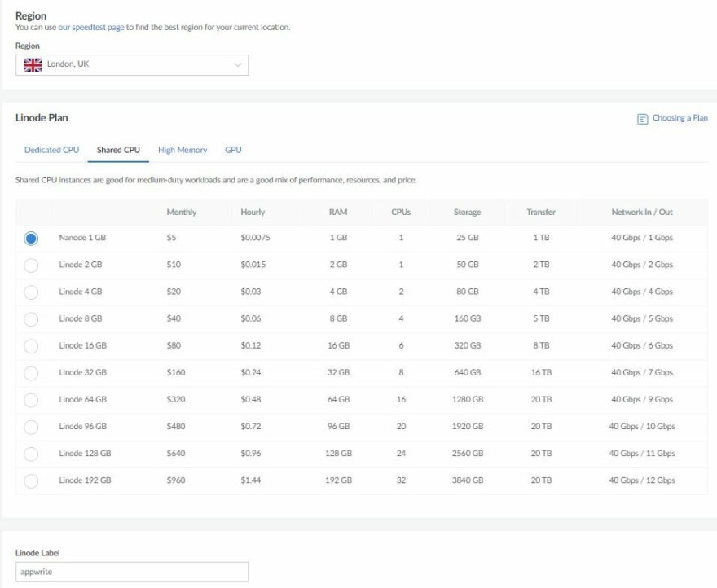Open the GPU tab
The width and height of the screenshot is (717, 588).
[x=233, y=150]
